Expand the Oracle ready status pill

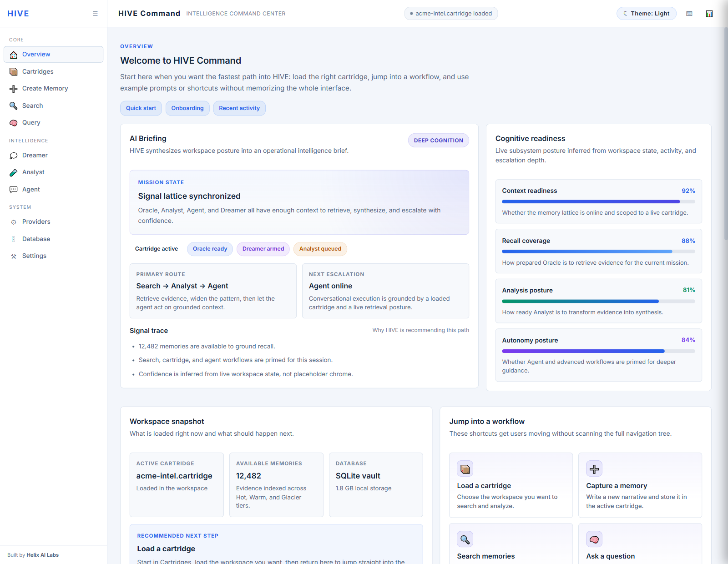coord(210,249)
